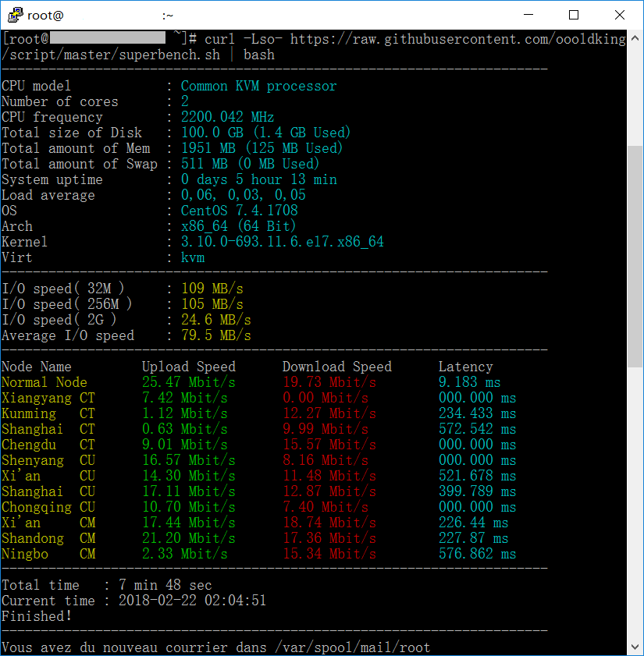Maximize the PuTTY terminal window
The image size is (644, 656).
tap(574, 15)
